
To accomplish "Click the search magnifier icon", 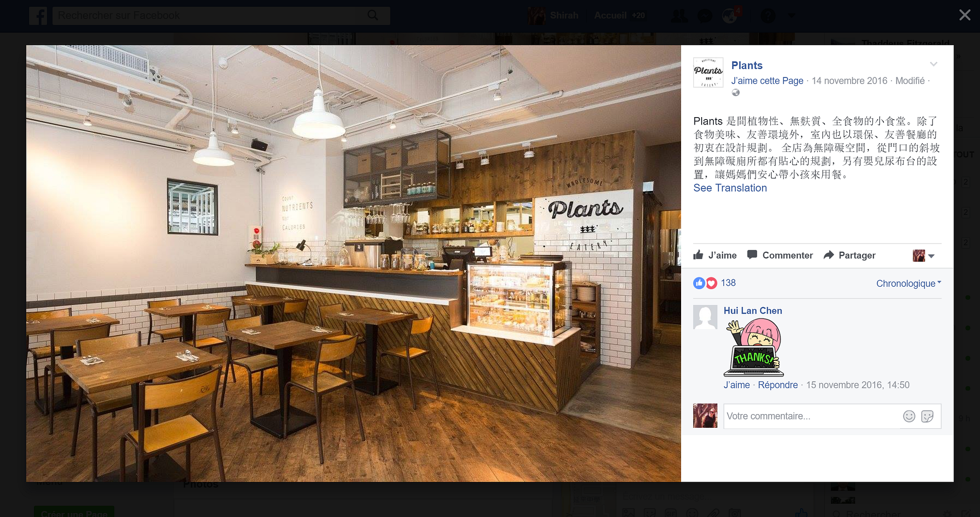I will click(373, 15).
